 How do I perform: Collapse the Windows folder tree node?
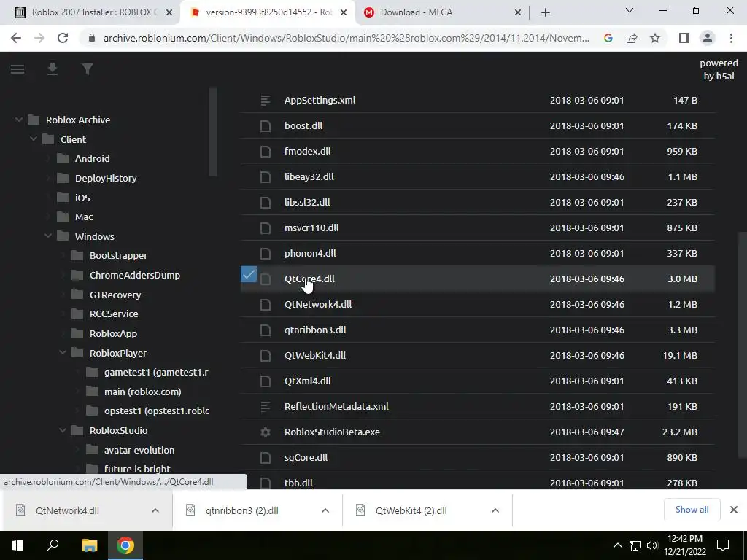[48, 236]
